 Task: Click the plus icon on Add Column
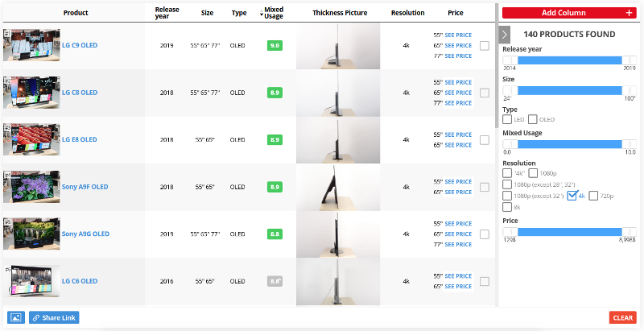pyautogui.click(x=629, y=13)
